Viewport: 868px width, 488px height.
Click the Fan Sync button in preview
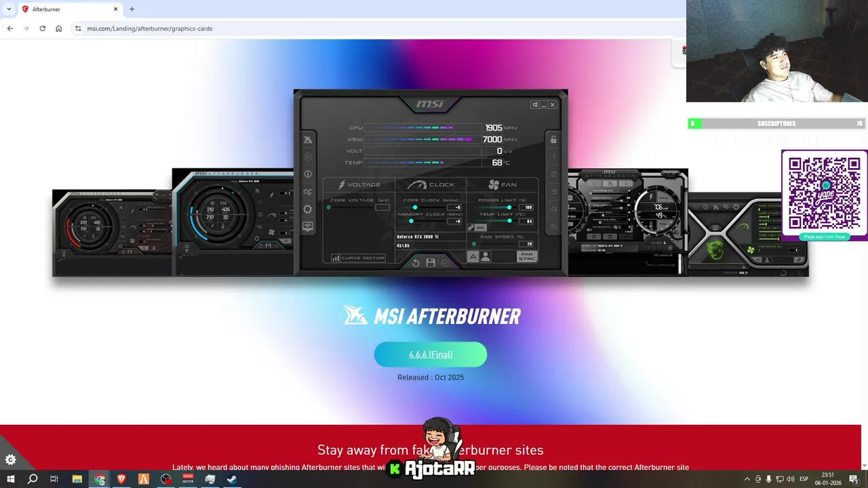tap(527, 256)
